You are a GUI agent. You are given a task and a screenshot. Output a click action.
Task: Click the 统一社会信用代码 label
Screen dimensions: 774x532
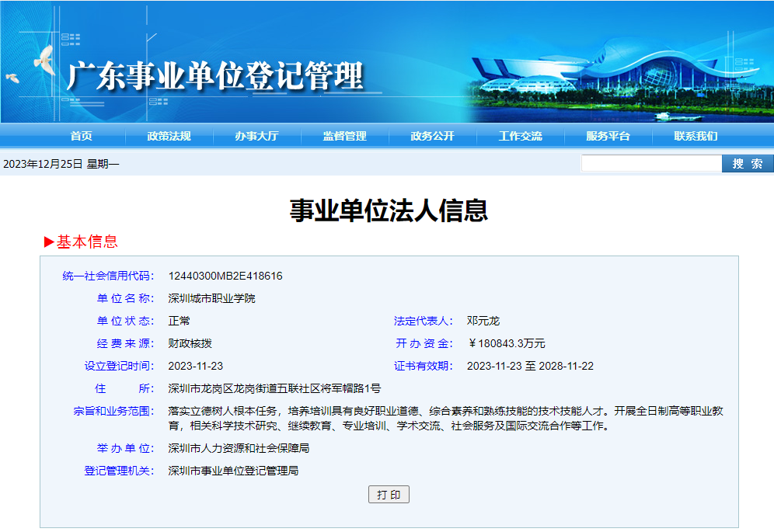click(108, 276)
